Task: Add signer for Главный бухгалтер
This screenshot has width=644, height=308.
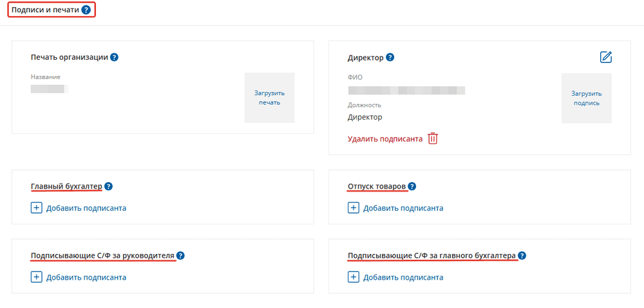Action: (x=86, y=208)
